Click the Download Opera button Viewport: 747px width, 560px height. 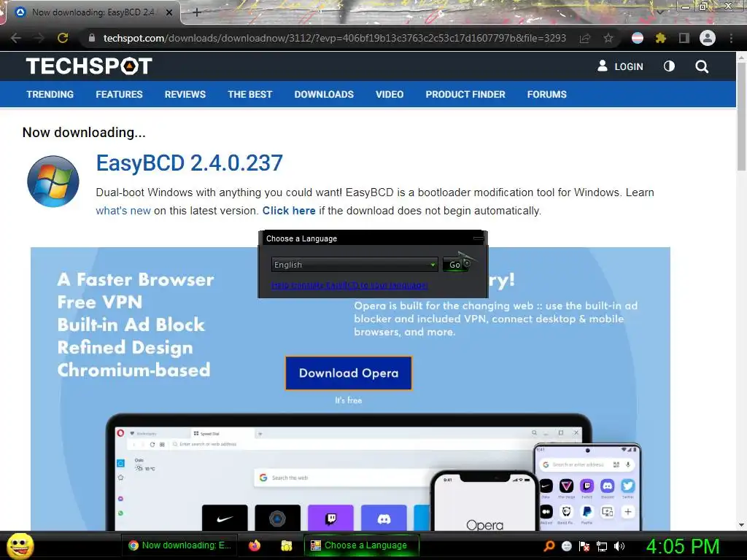[x=349, y=373]
